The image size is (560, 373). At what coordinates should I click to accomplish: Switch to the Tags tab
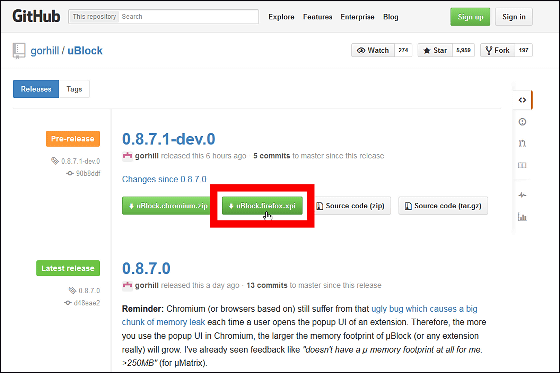tap(74, 89)
